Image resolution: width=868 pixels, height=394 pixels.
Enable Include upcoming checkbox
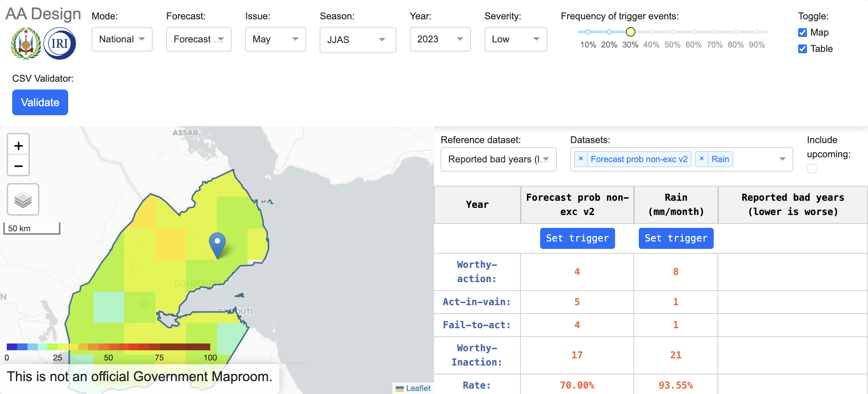click(811, 168)
